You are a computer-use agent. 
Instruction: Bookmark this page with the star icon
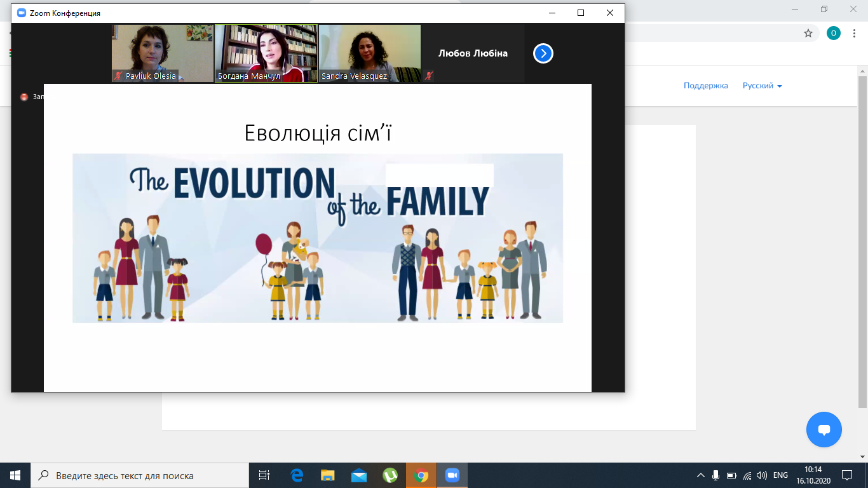(808, 33)
